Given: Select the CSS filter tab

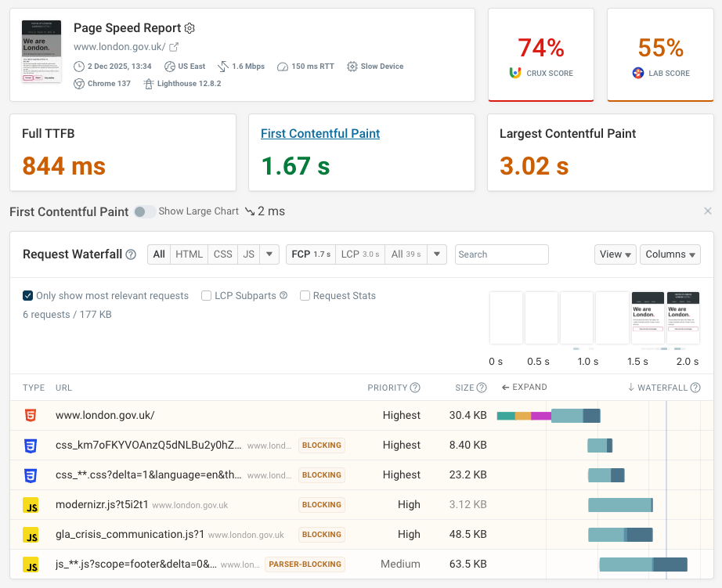Looking at the screenshot, I should 223,254.
